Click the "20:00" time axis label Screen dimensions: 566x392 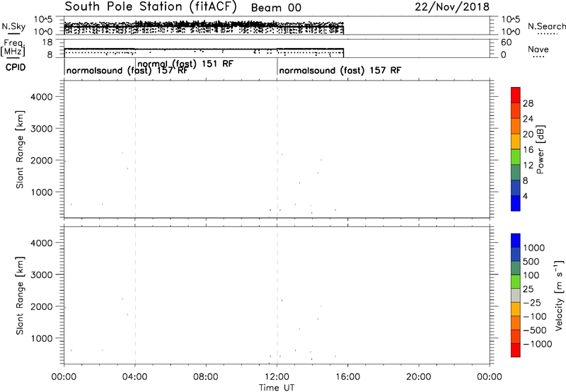(x=419, y=377)
